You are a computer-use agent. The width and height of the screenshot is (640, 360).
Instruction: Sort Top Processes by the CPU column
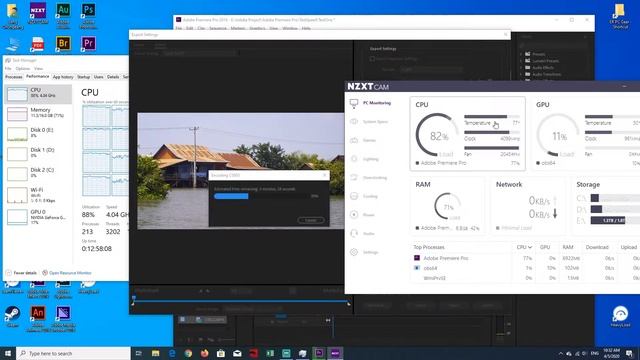[524, 247]
